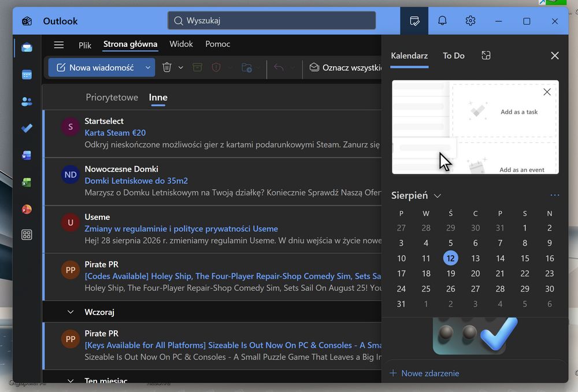Click Nowe zdarzenie to add event
Image resolution: width=578 pixels, height=392 pixels.
pyautogui.click(x=424, y=373)
